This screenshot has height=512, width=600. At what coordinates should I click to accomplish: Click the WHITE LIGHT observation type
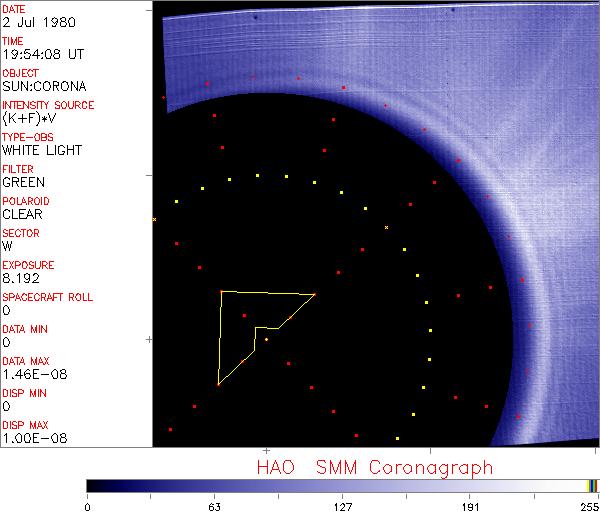[42, 150]
